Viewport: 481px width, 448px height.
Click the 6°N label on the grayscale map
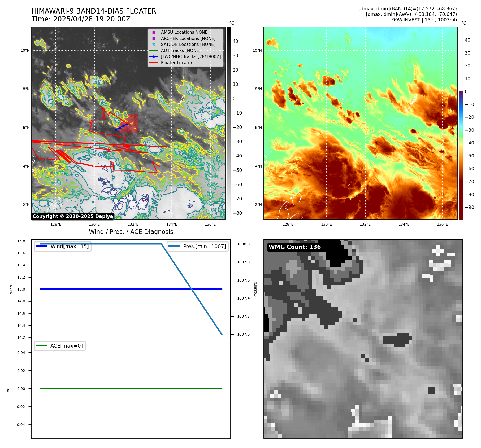point(26,128)
